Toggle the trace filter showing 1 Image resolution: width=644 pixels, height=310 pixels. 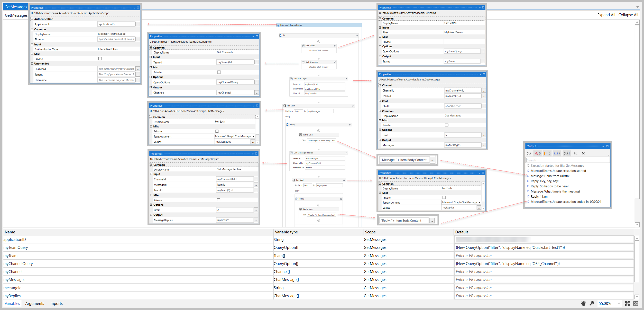567,153
